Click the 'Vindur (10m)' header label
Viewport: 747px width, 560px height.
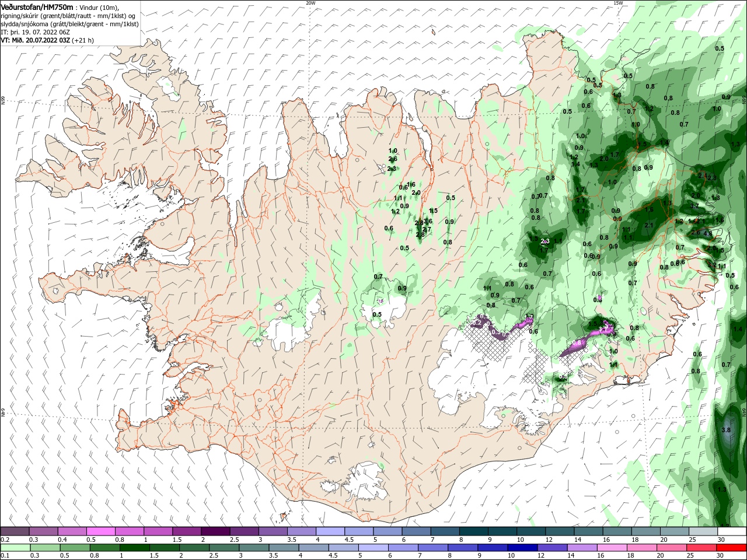coord(99,7)
